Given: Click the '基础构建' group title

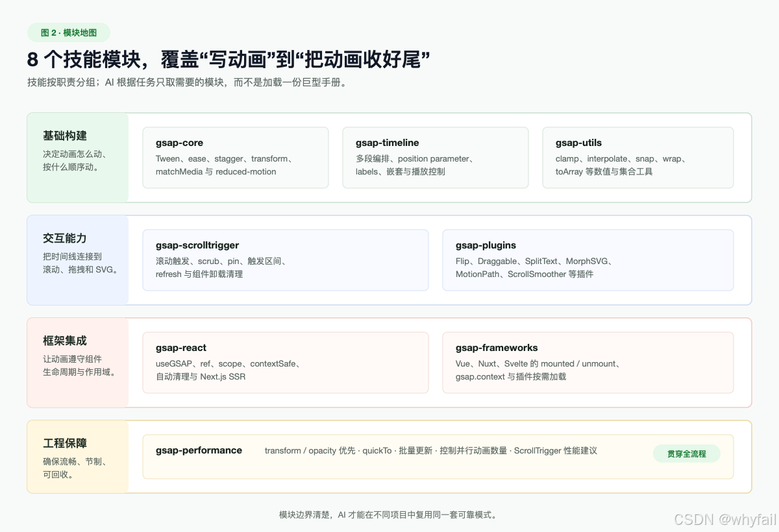Looking at the screenshot, I should pos(65,136).
